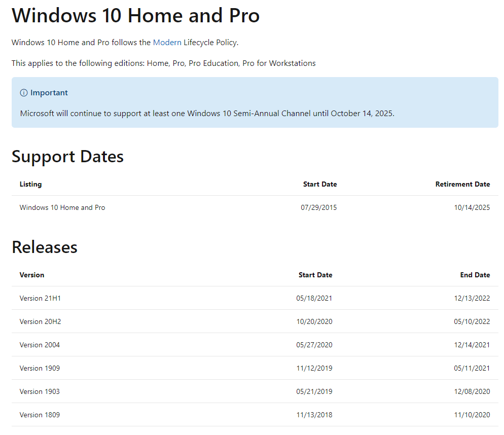Select the Releases heading
This screenshot has width=504, height=435.
pyautogui.click(x=44, y=247)
